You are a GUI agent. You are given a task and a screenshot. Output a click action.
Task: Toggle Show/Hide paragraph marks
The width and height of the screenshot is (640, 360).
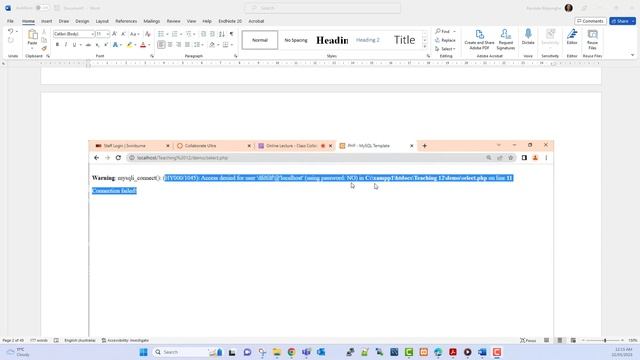[231, 34]
